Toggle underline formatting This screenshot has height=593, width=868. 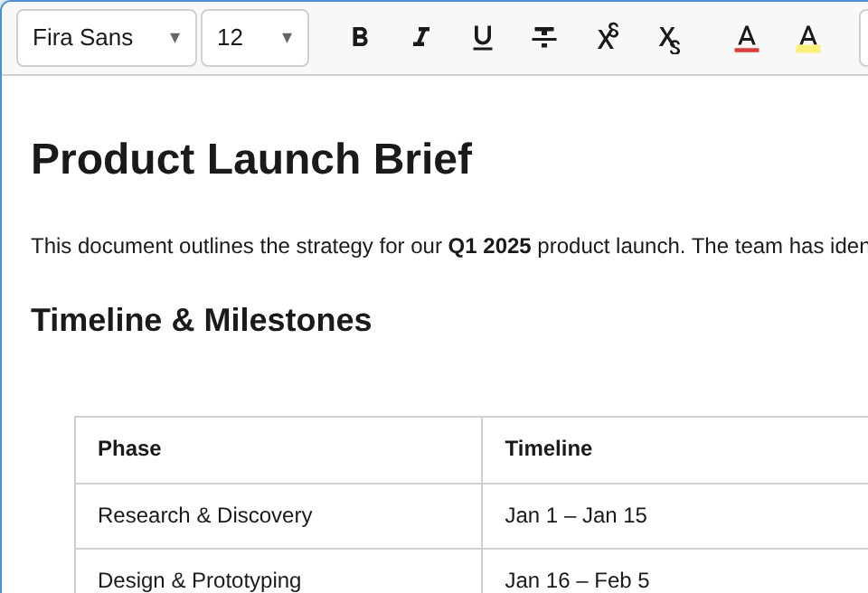[x=483, y=37]
